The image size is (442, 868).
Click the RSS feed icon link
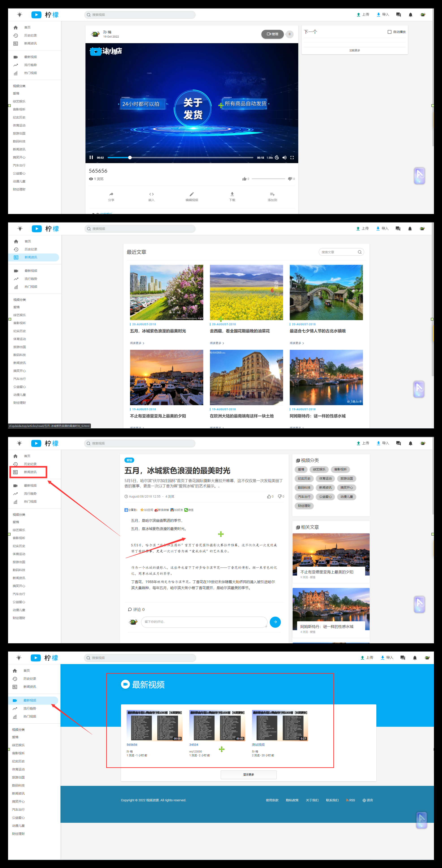(350, 800)
